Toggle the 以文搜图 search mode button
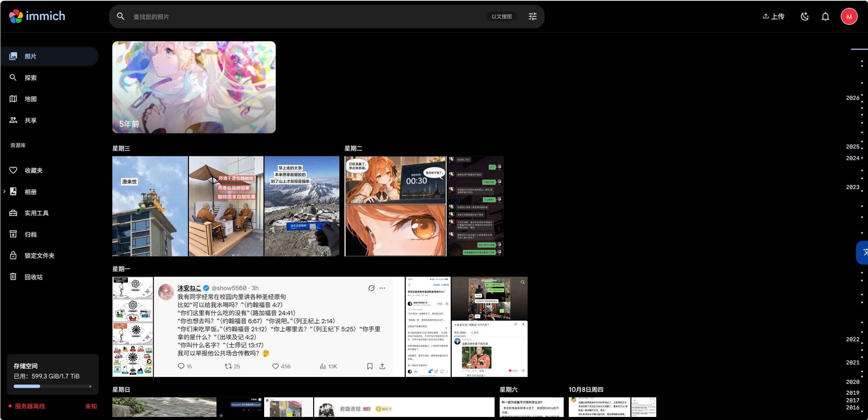The height and width of the screenshot is (420, 868). tap(502, 16)
